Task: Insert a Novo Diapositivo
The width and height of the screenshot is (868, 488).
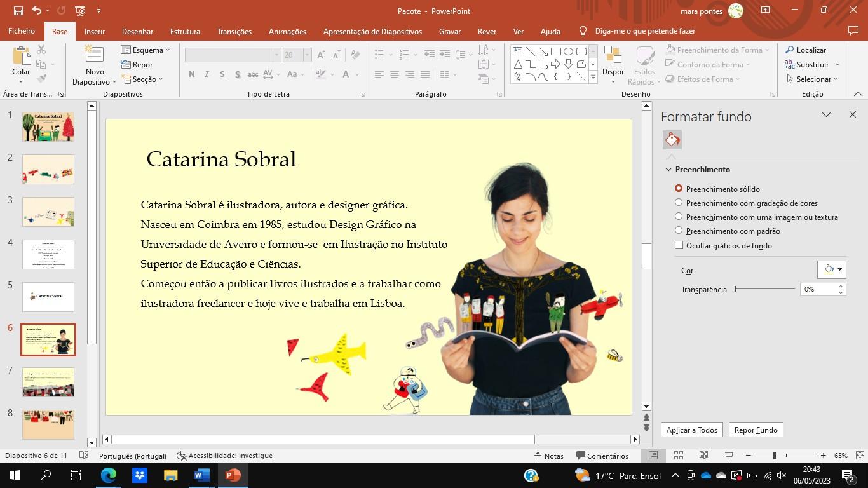Action: 95,65
